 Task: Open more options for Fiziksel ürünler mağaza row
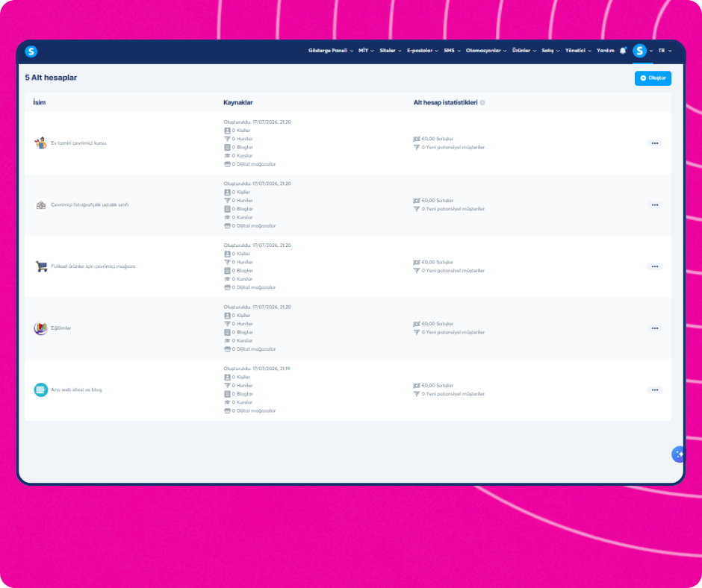pos(654,266)
